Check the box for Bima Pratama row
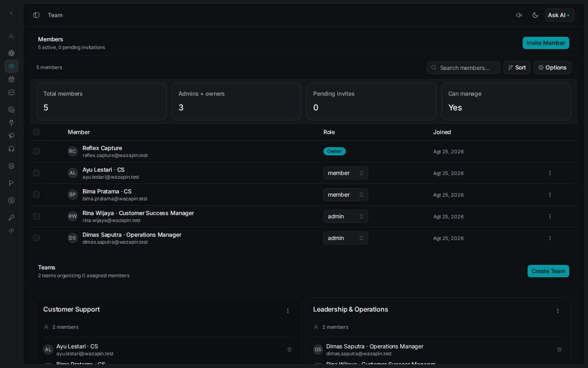Viewport: 588px width, 368px height. (36, 195)
